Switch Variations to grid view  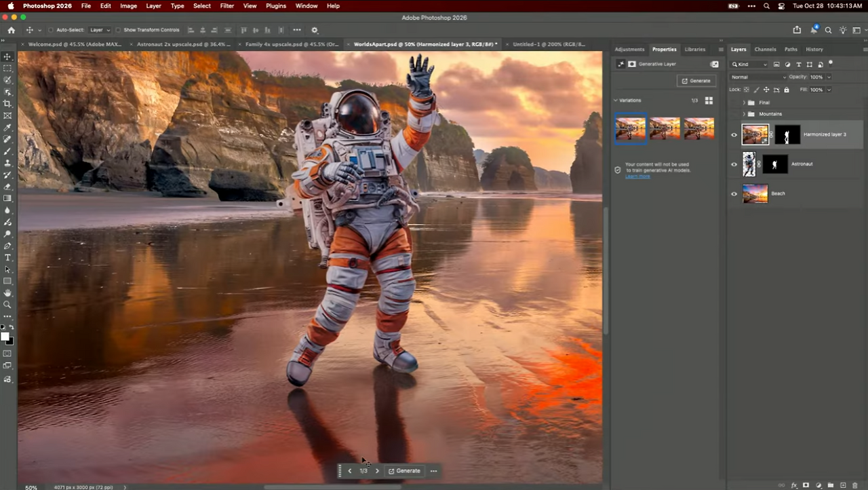709,100
